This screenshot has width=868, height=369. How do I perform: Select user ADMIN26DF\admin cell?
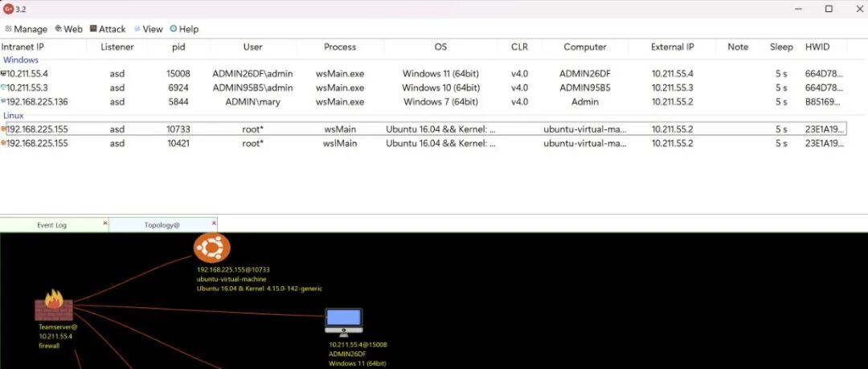pyautogui.click(x=252, y=74)
